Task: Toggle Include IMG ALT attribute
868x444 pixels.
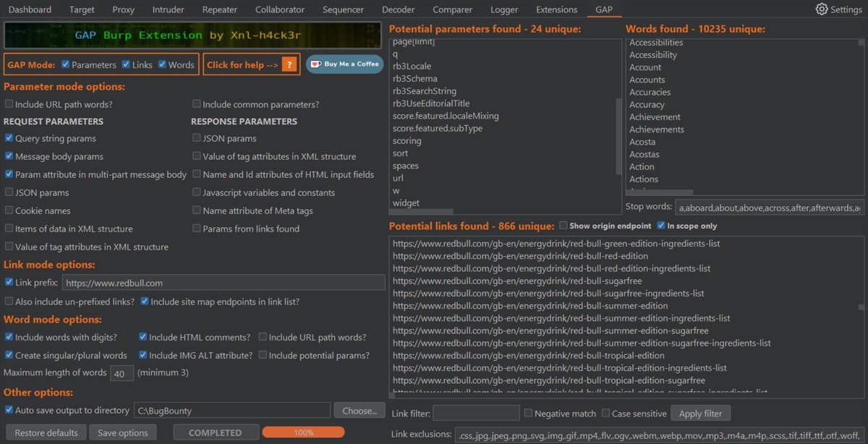Action: click(142, 355)
